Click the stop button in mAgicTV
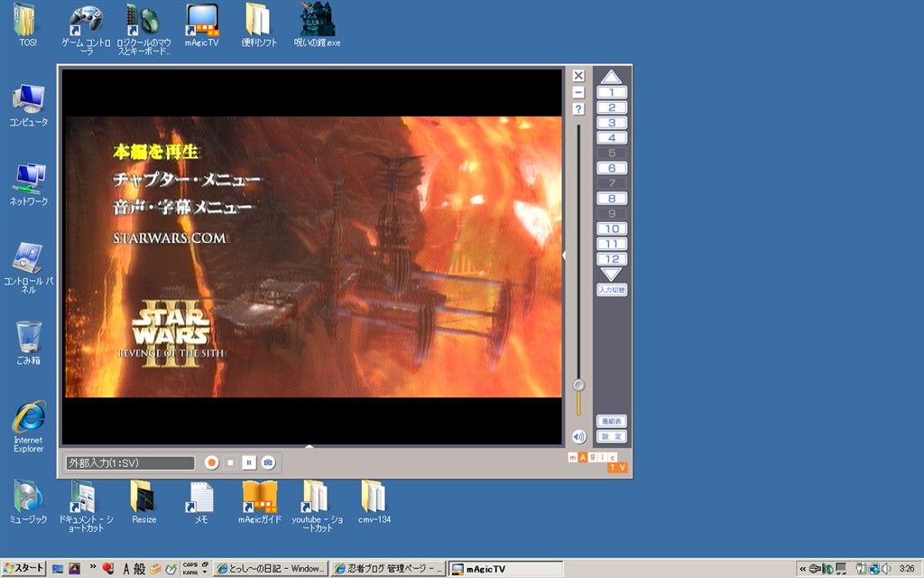 (x=230, y=463)
